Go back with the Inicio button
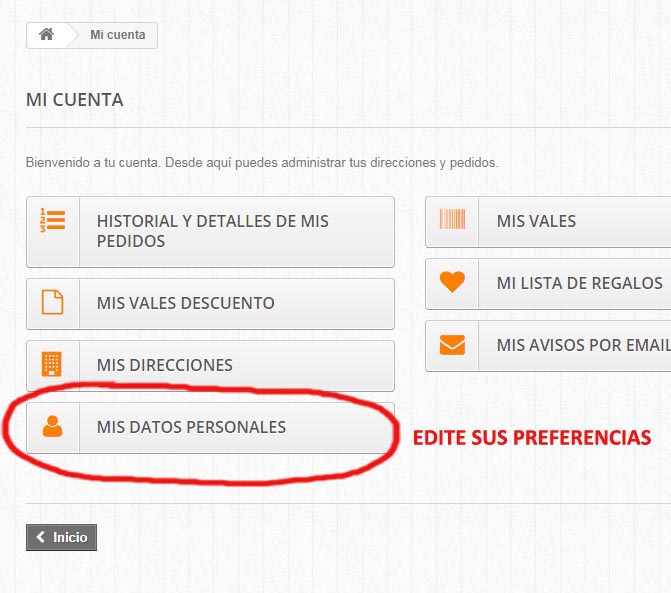671x593 pixels. click(61, 537)
